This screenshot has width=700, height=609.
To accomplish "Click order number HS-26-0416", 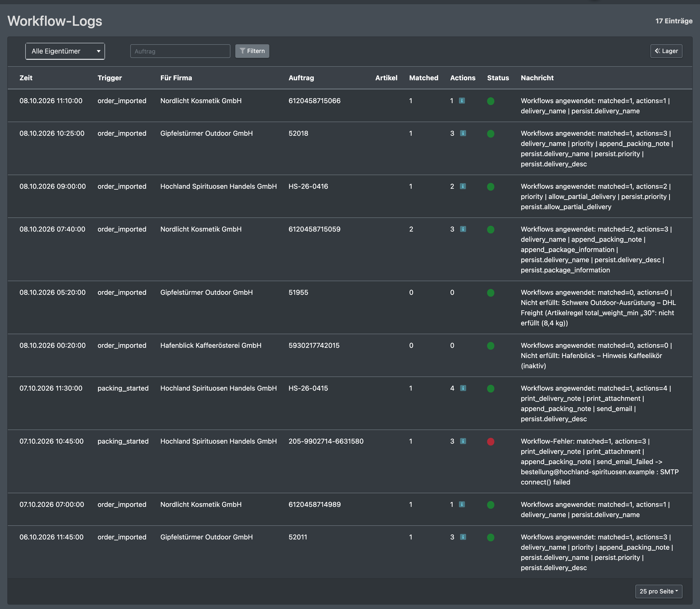I will 308,186.
